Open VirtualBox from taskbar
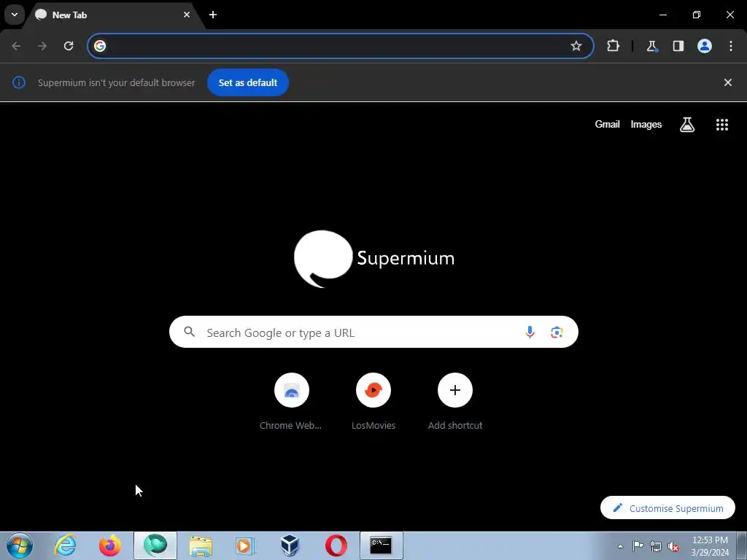 290,545
